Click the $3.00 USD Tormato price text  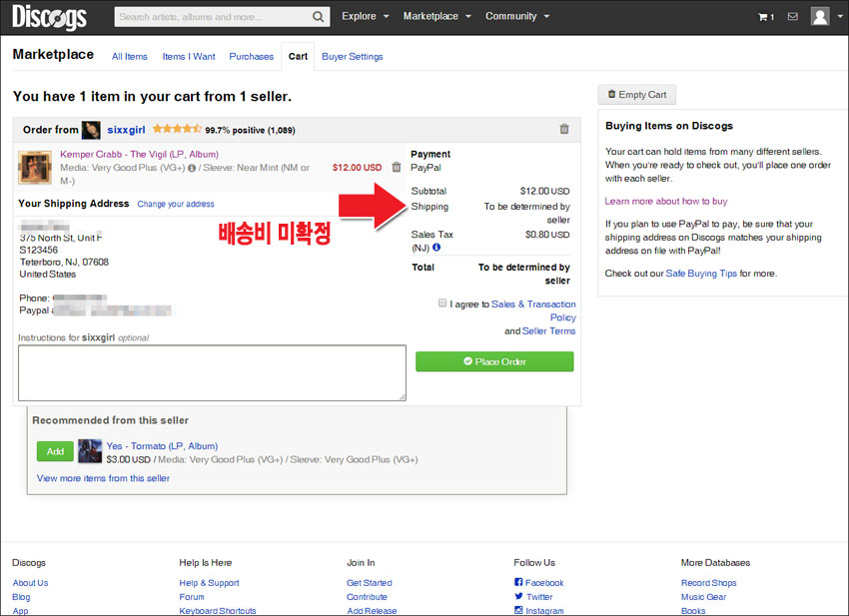point(128,459)
